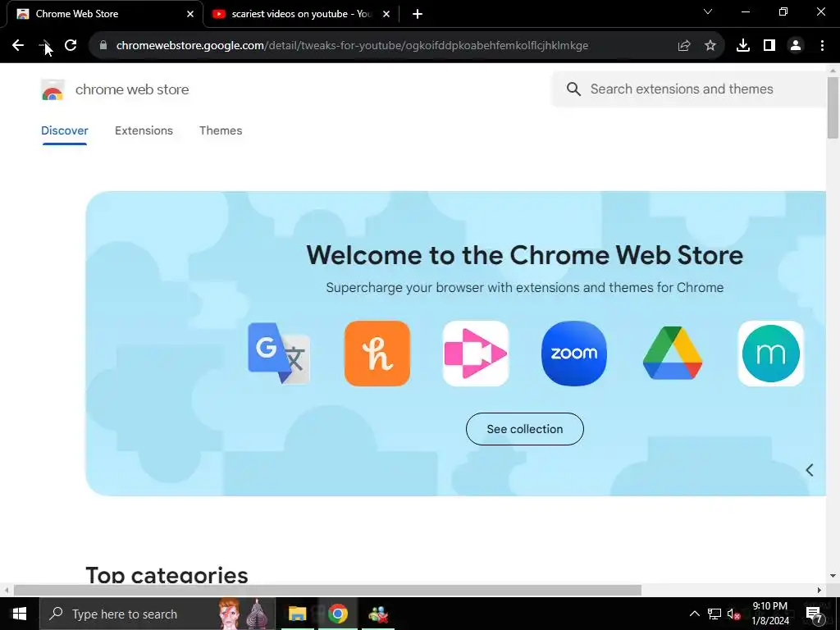Viewport: 840px width, 630px height.
Task: Open the Google Drive extension icon
Action: (673, 354)
